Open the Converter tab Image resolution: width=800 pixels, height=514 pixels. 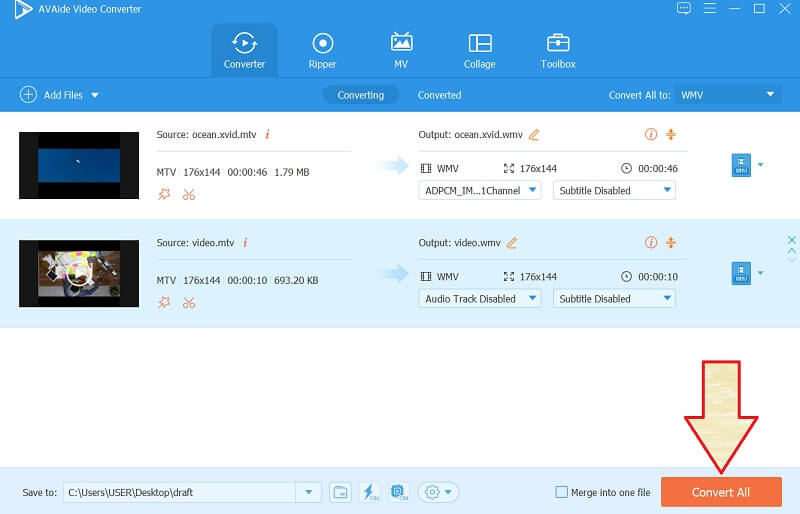click(244, 51)
